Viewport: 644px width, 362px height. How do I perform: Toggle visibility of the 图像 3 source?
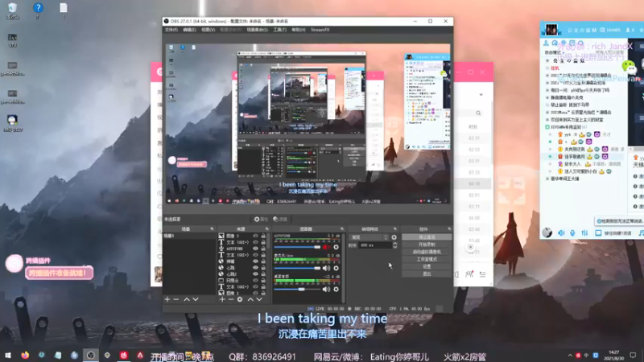(255, 236)
